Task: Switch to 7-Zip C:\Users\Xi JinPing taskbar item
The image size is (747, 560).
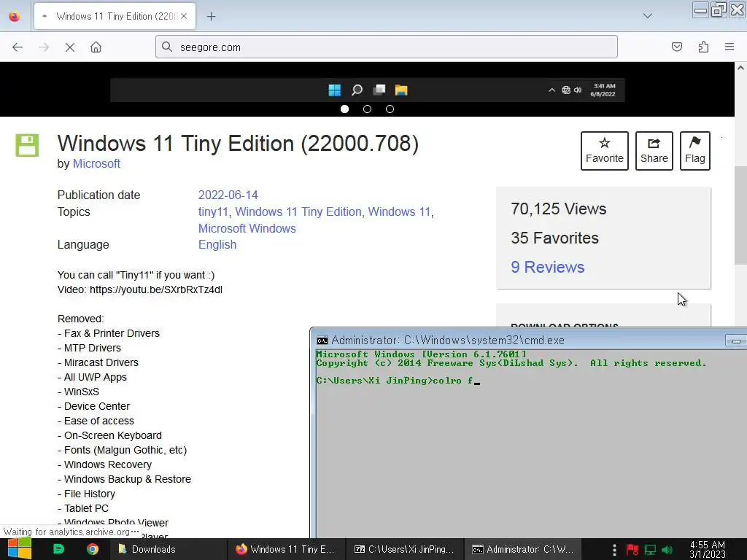Action: pos(404,549)
